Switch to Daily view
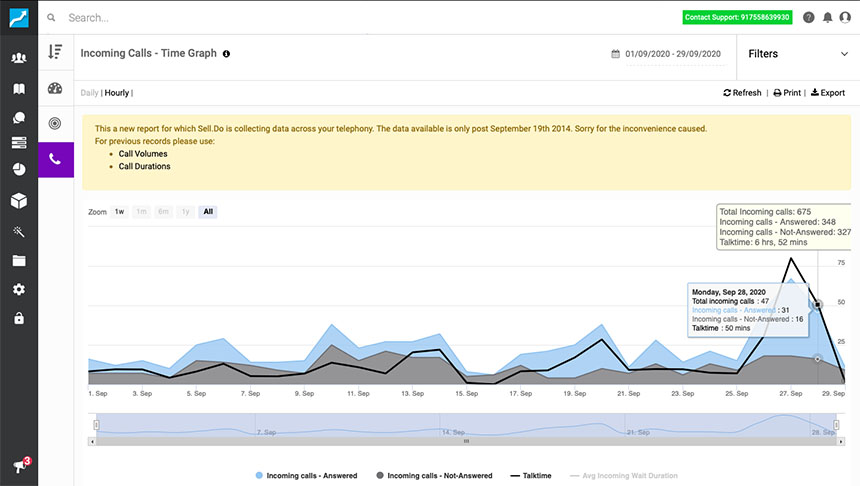The width and height of the screenshot is (860, 486). [x=89, y=93]
